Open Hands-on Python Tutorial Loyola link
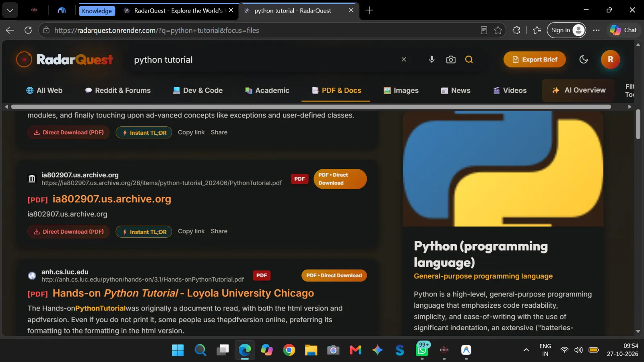The height and width of the screenshot is (362, 644). (183, 293)
